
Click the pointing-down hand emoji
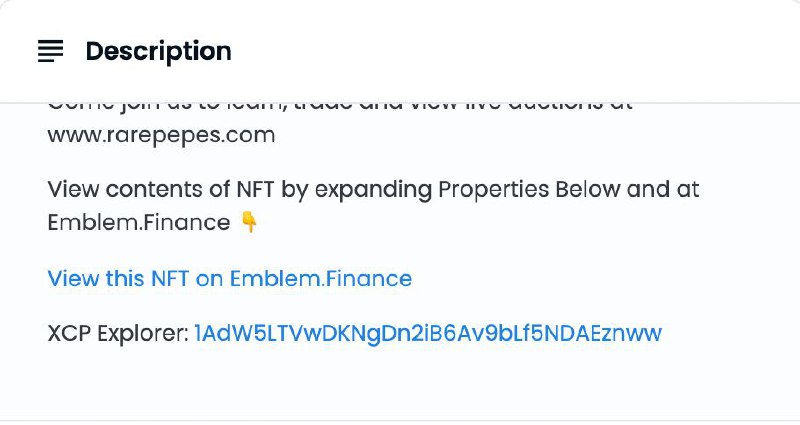pos(249,222)
